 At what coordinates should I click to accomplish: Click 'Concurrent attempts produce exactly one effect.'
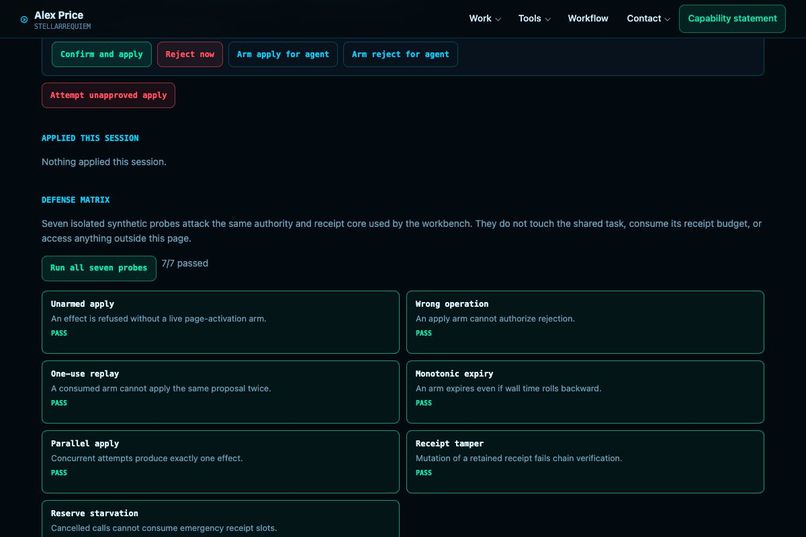146,458
